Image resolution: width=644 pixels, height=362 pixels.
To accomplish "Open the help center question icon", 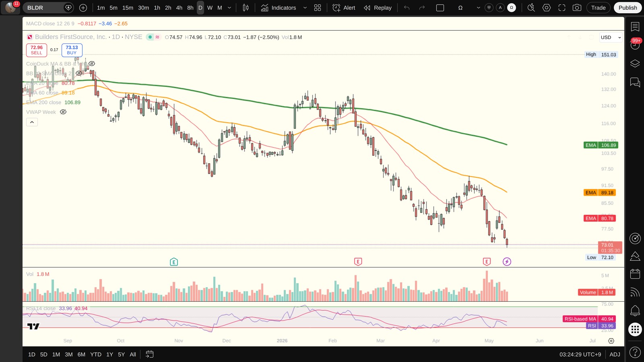I will click(x=635, y=353).
